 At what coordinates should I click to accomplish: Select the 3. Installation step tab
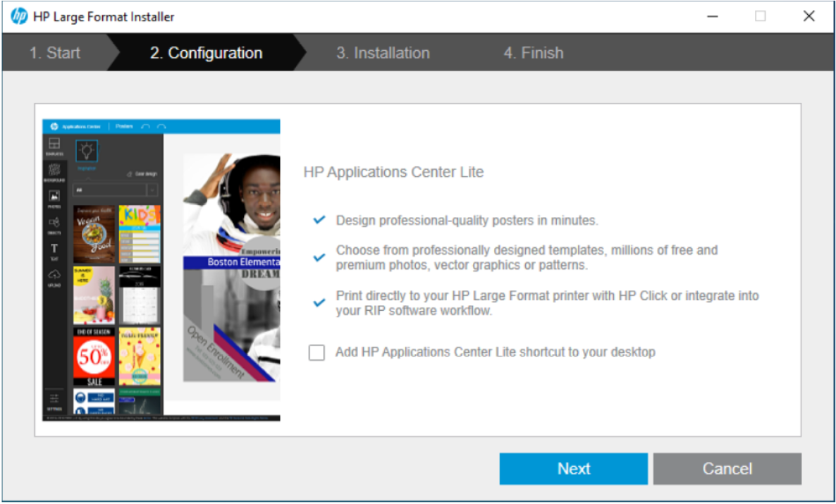tap(383, 53)
